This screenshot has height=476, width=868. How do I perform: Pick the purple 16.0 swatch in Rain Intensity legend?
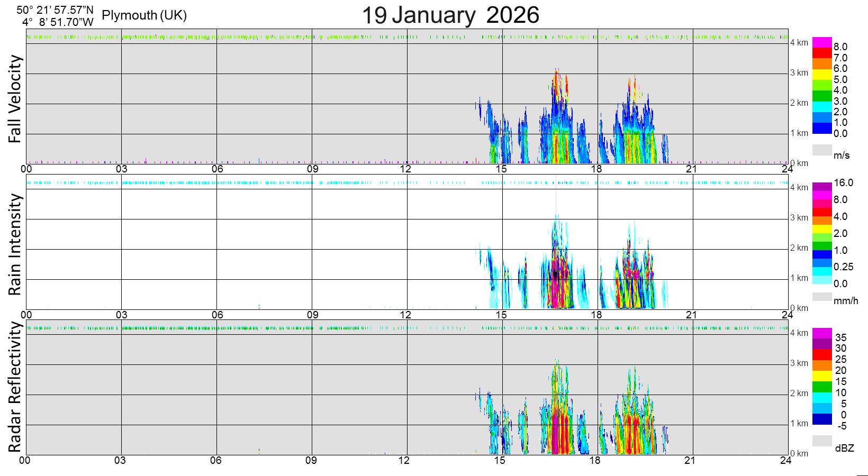822,187
